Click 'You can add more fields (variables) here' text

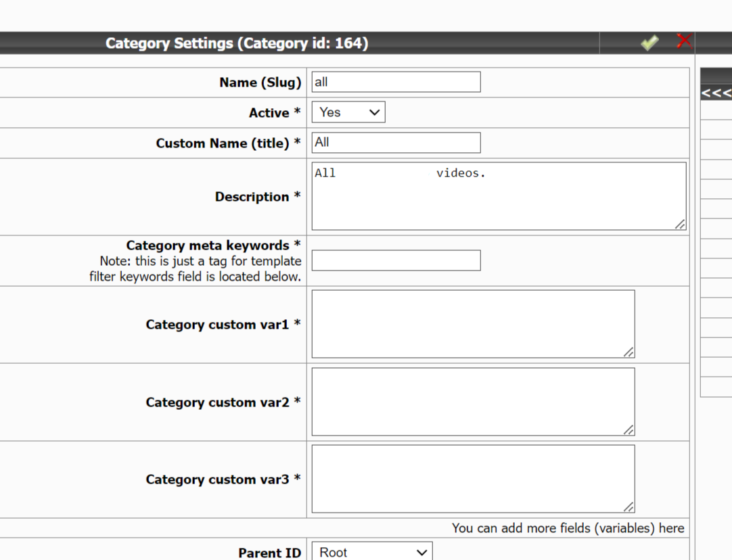click(x=568, y=528)
